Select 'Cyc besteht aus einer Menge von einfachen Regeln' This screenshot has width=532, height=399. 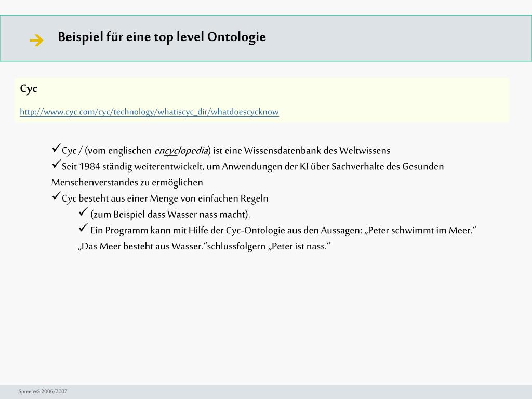165,198
